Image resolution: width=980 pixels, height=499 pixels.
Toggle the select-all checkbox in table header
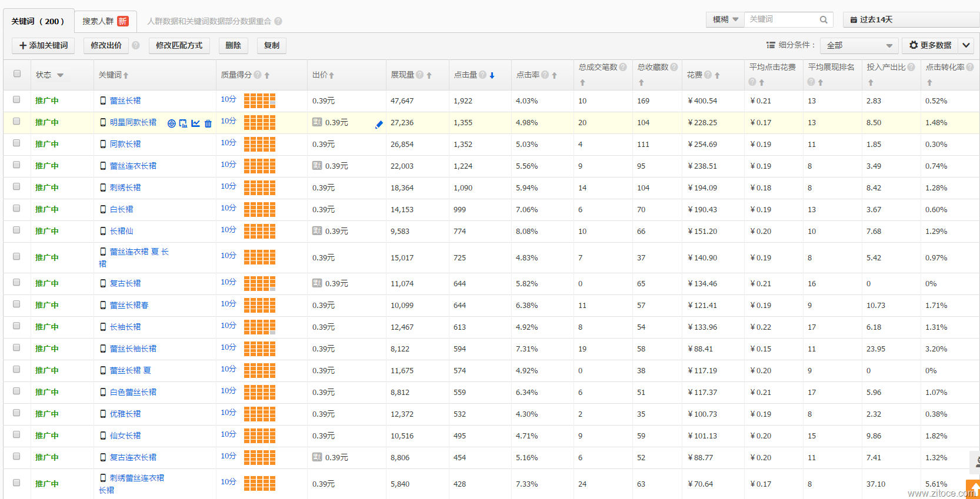point(17,73)
